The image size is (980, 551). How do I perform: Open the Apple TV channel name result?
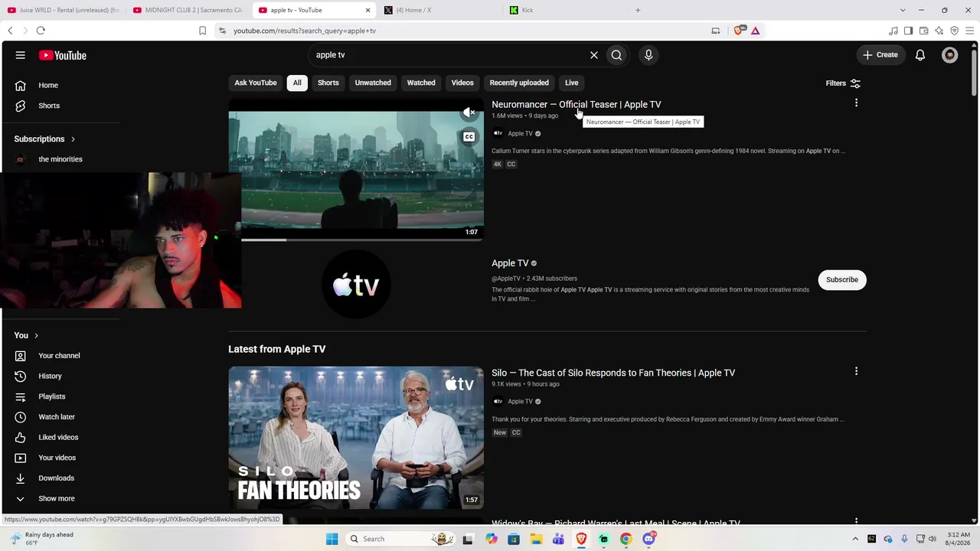point(510,263)
